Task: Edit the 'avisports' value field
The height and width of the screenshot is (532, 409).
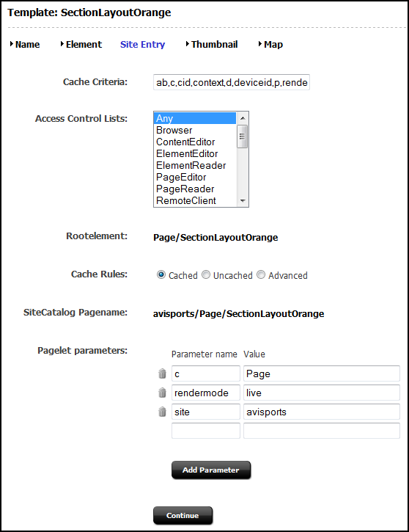Action: click(322, 412)
